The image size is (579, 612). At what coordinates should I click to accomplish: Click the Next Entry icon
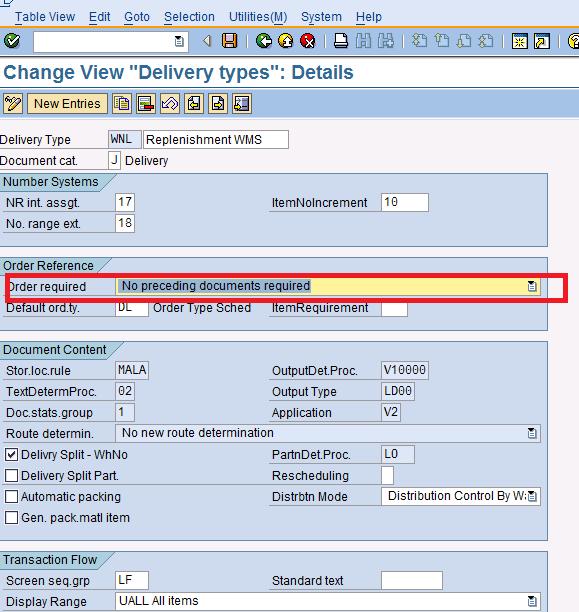click(x=218, y=104)
